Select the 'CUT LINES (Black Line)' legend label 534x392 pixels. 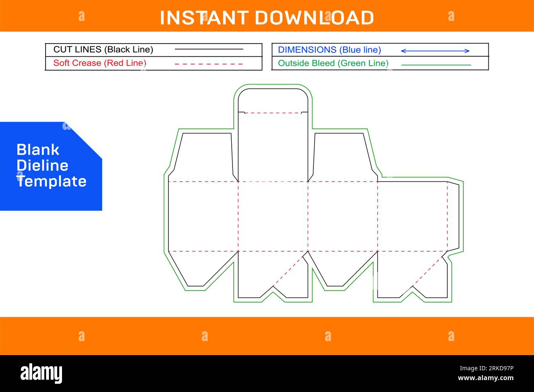pos(103,50)
